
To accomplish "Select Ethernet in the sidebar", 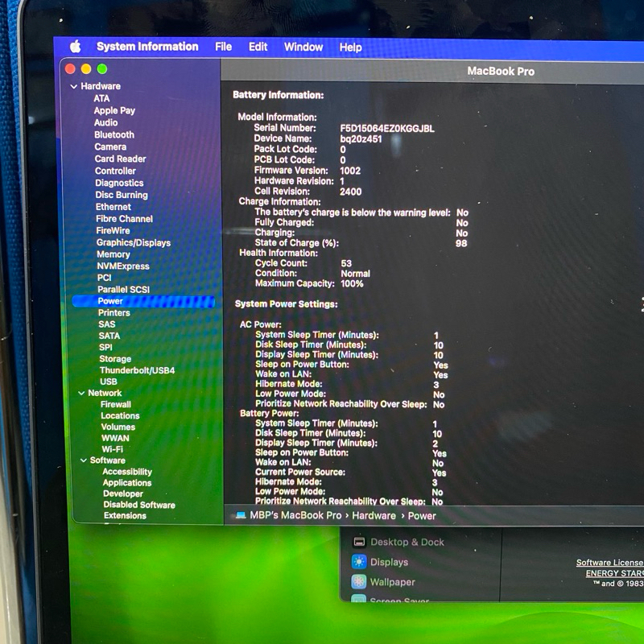I will pyautogui.click(x=113, y=207).
